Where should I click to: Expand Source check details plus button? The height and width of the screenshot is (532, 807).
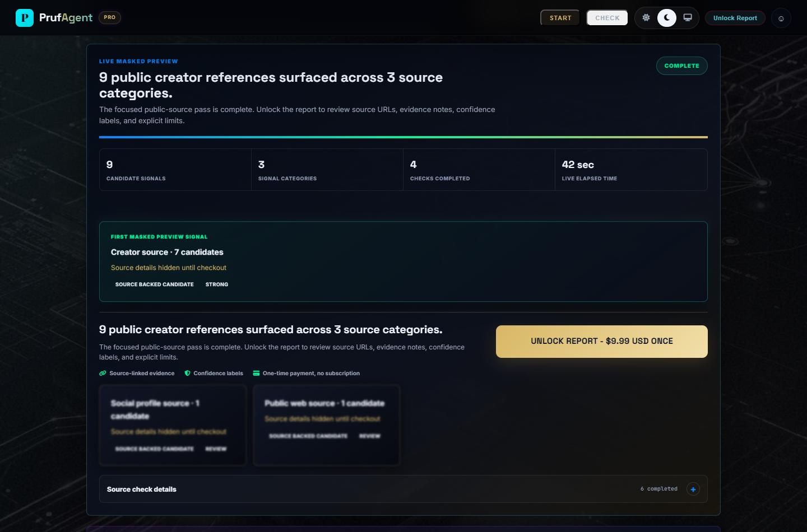693,489
